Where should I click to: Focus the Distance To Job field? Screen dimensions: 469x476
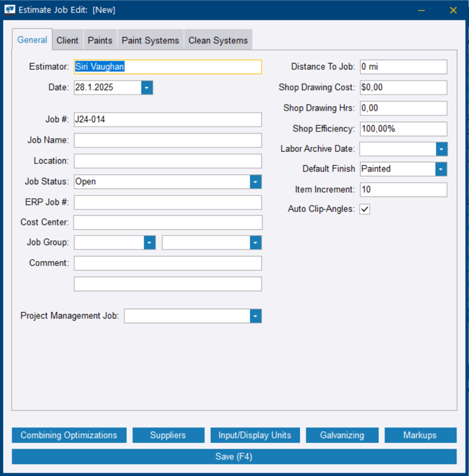click(403, 67)
